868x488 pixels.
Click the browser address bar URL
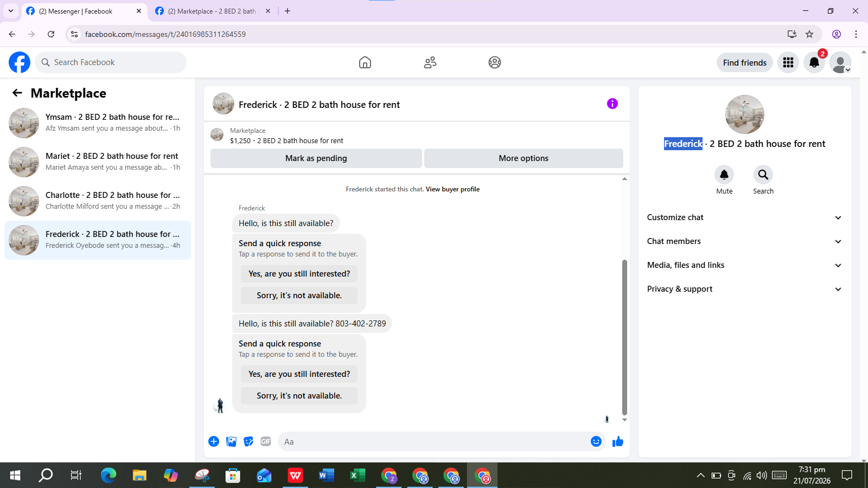pos(165,34)
